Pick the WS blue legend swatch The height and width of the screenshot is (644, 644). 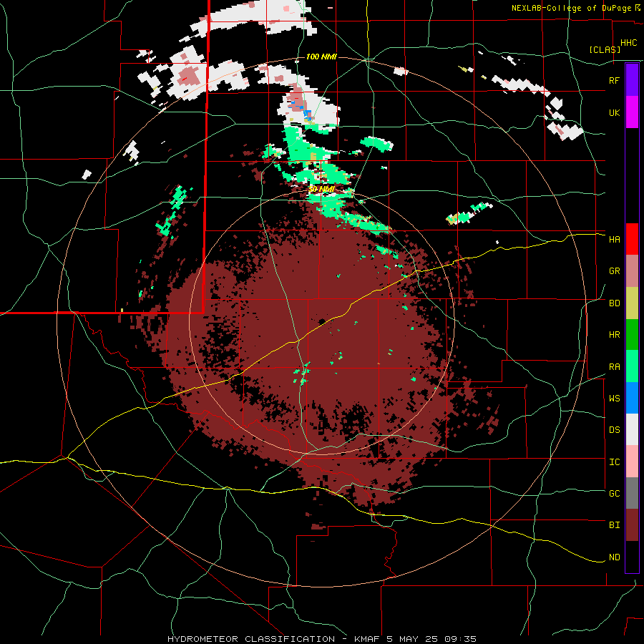(x=632, y=398)
